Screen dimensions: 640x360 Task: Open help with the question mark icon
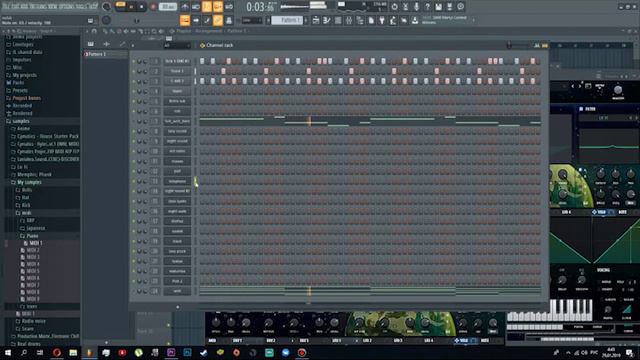point(427,7)
